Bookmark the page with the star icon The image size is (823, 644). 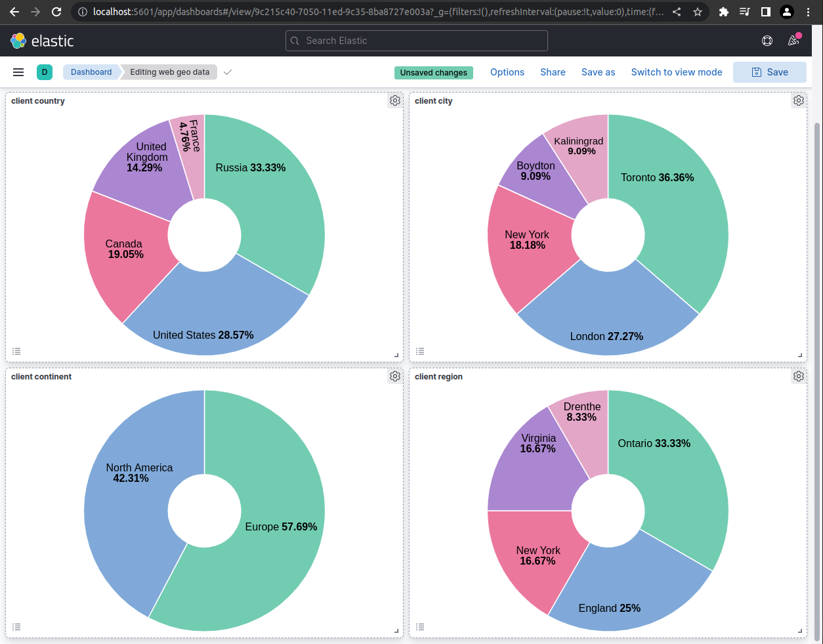click(698, 12)
